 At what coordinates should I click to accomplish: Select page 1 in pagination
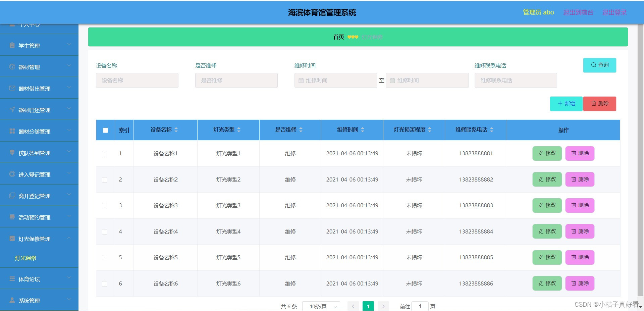click(x=368, y=306)
